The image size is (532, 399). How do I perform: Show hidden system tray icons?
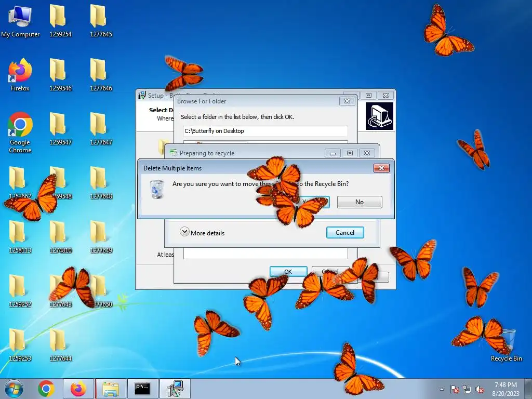coord(442,389)
